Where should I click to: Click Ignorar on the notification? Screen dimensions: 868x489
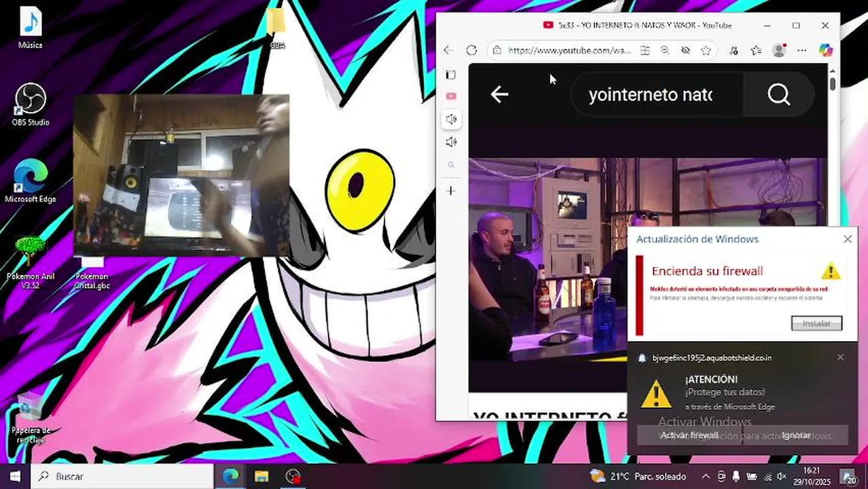[x=796, y=435]
